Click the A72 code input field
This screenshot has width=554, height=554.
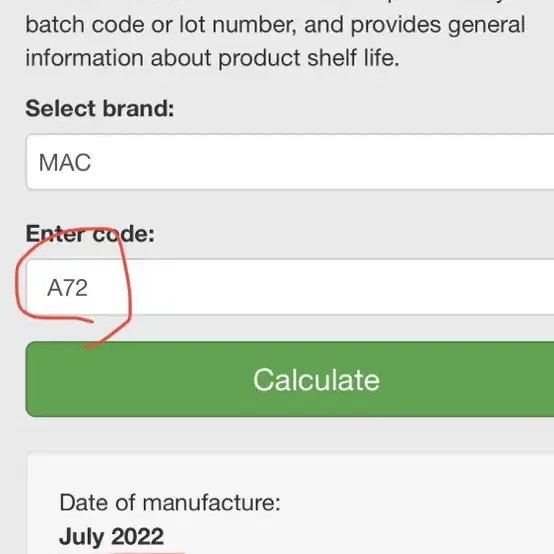[x=290, y=287]
